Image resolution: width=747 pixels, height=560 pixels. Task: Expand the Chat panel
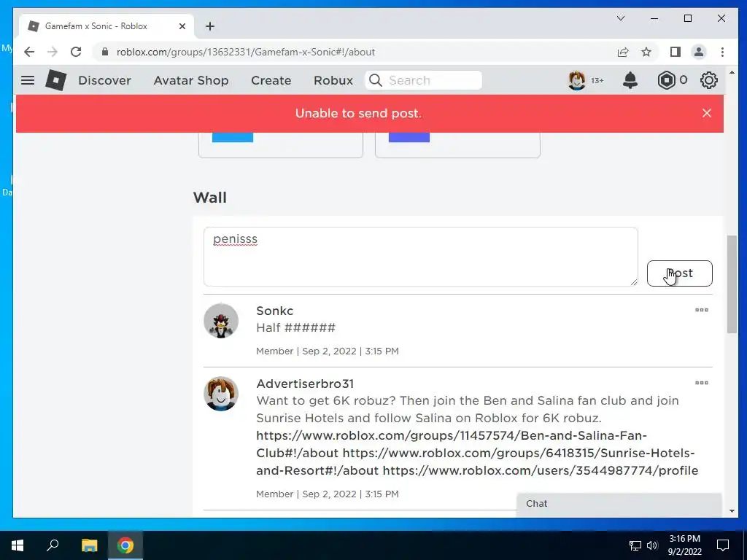click(619, 504)
